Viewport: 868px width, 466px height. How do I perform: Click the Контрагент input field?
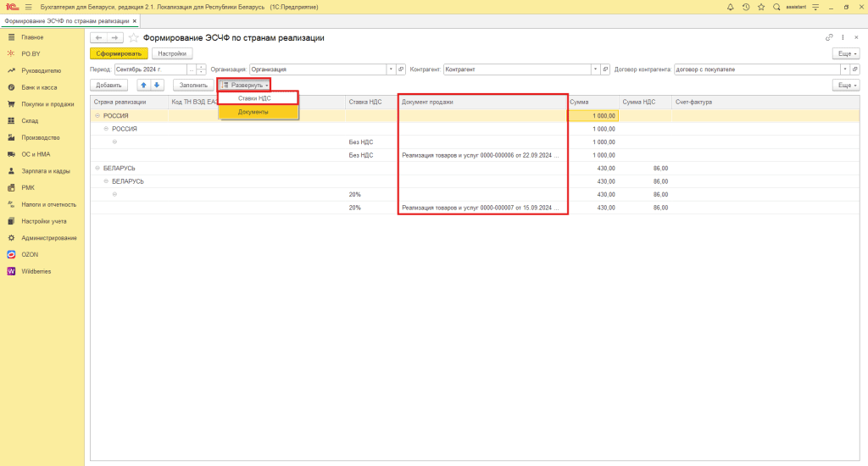tap(517, 69)
